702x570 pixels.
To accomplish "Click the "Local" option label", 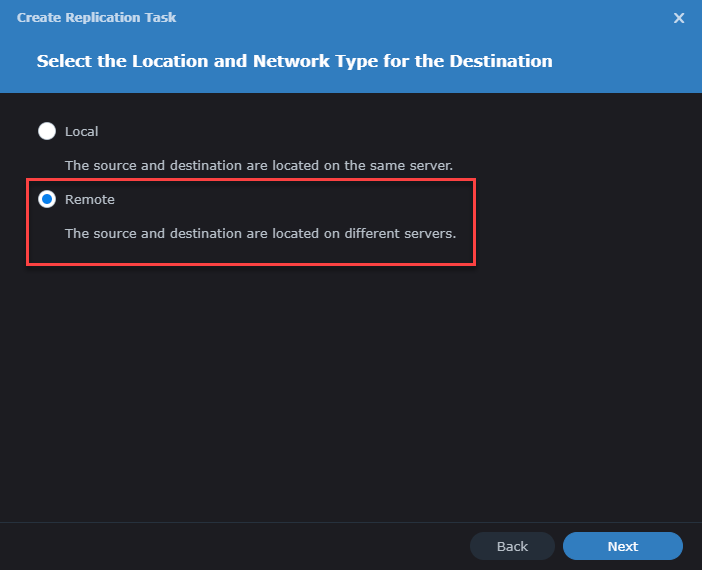I will (x=82, y=131).
